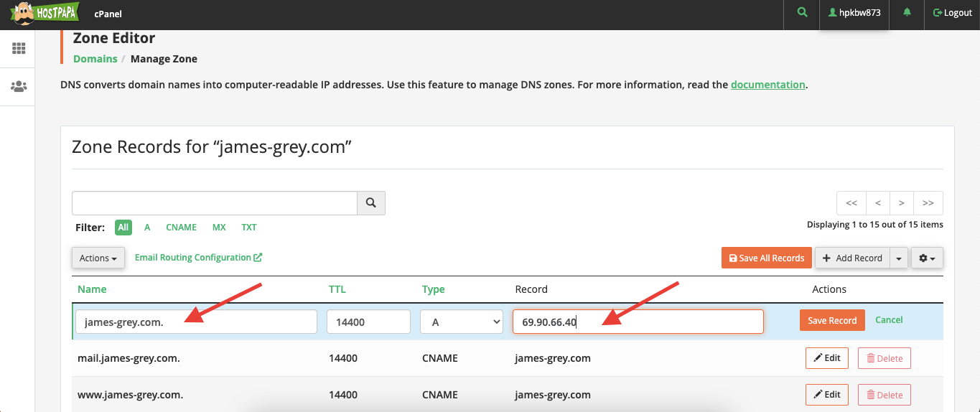Go to previous page of records
The width and height of the screenshot is (980, 412).
[x=878, y=203]
